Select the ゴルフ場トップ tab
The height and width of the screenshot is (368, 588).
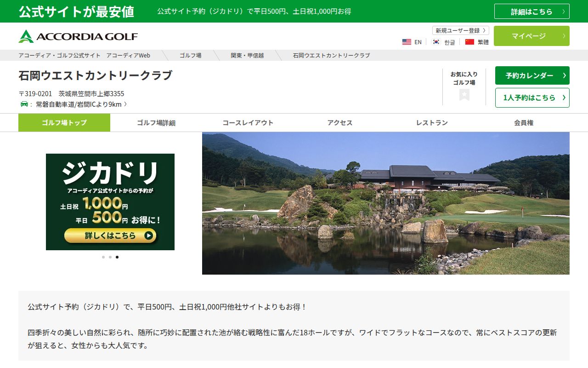tap(64, 123)
